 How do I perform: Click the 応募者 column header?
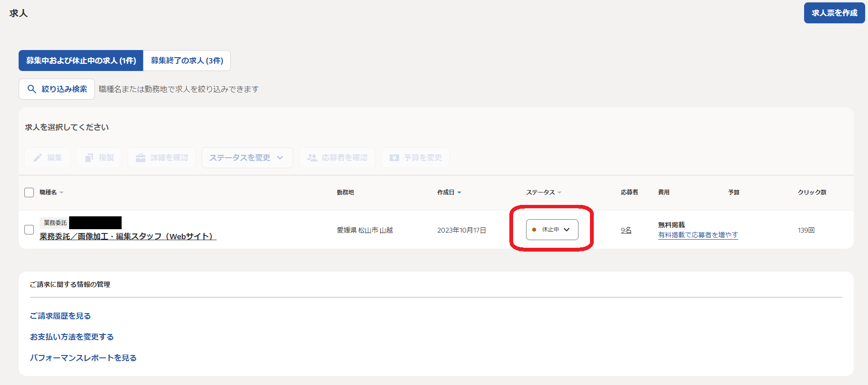click(630, 192)
